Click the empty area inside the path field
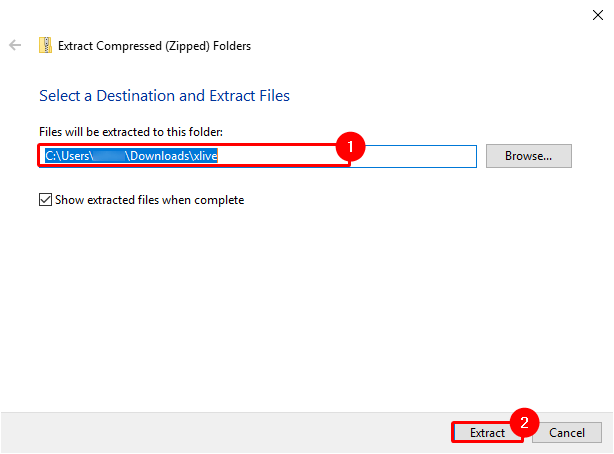This screenshot has height=454, width=614. point(420,156)
